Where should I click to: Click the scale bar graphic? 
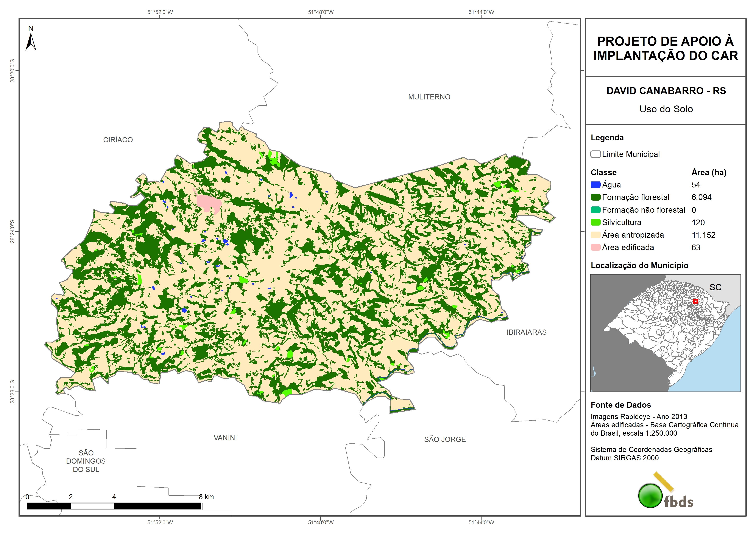pos(114,506)
